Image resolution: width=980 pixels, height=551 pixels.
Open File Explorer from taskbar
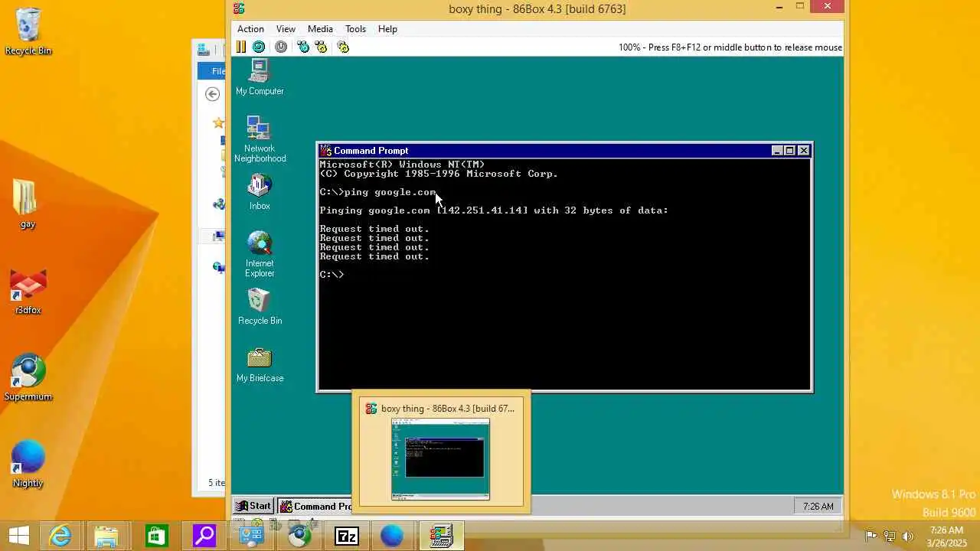106,536
